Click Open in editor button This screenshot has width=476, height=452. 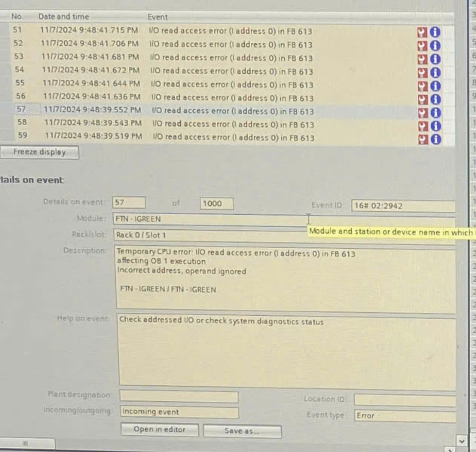(160, 429)
